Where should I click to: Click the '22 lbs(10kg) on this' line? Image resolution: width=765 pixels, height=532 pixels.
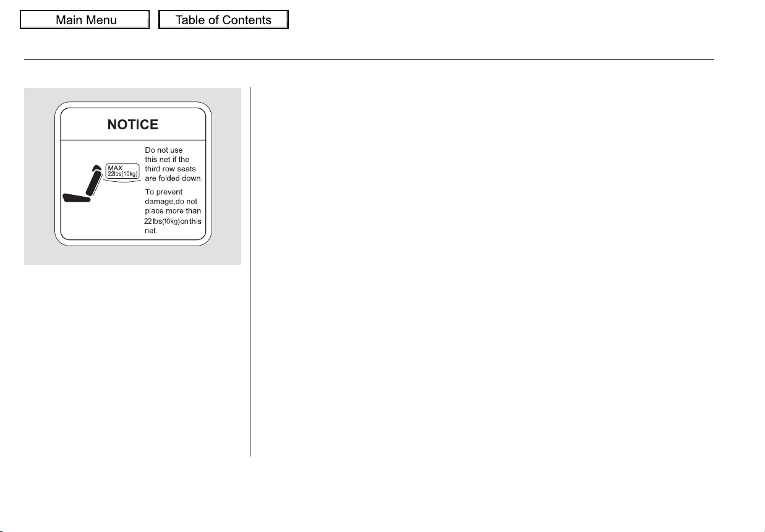click(173, 221)
